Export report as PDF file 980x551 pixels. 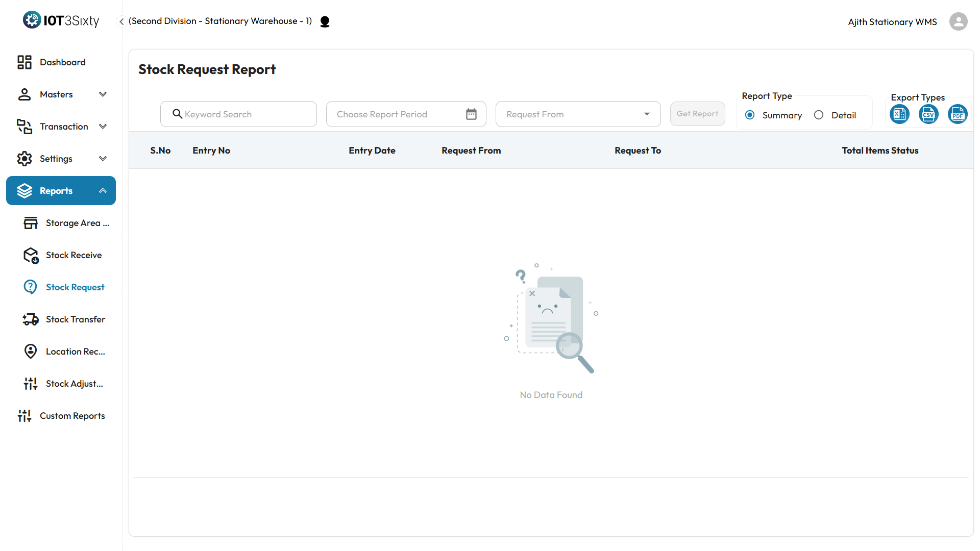pos(958,114)
